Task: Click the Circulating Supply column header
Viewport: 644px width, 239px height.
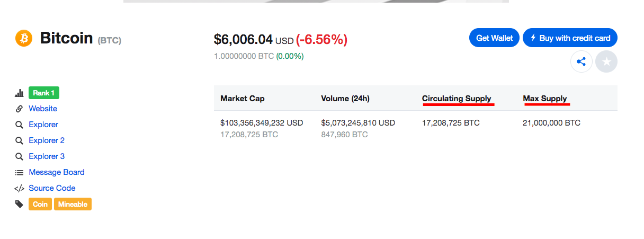Action: 457,99
